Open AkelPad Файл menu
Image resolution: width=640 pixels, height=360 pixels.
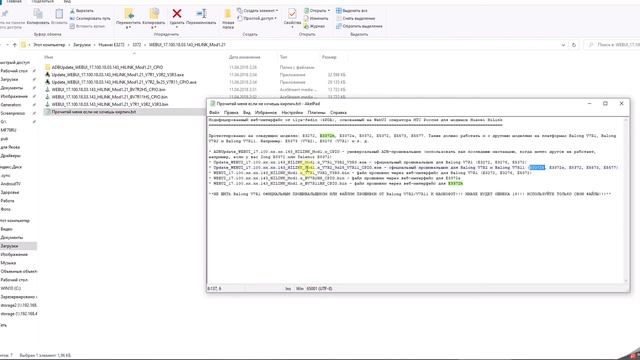pyautogui.click(x=214, y=113)
